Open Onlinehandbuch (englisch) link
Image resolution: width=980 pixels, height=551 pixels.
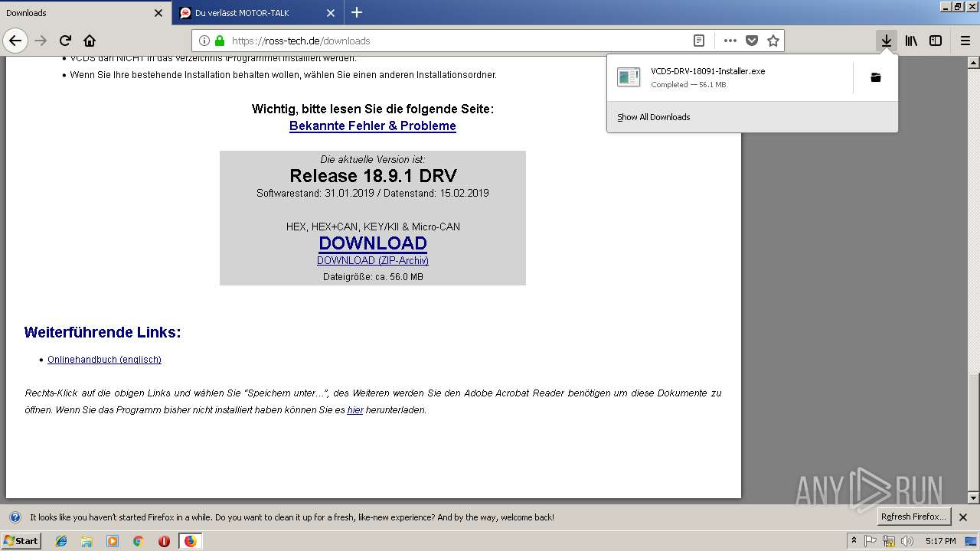click(104, 359)
